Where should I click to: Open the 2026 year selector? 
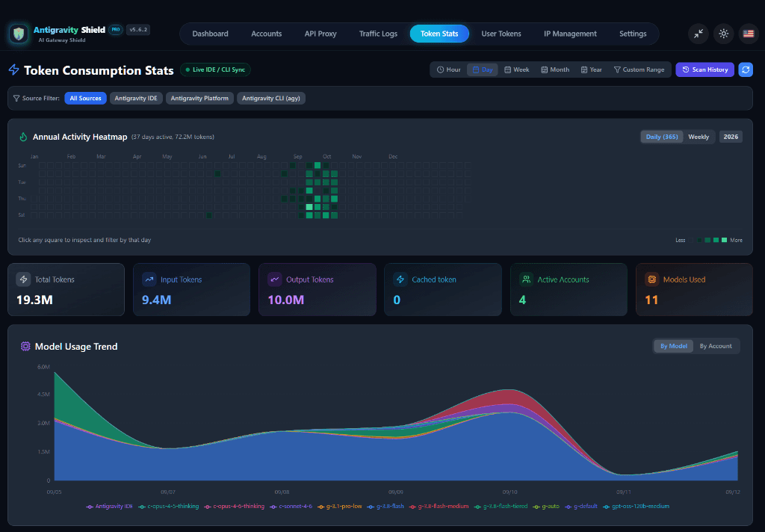coord(731,137)
